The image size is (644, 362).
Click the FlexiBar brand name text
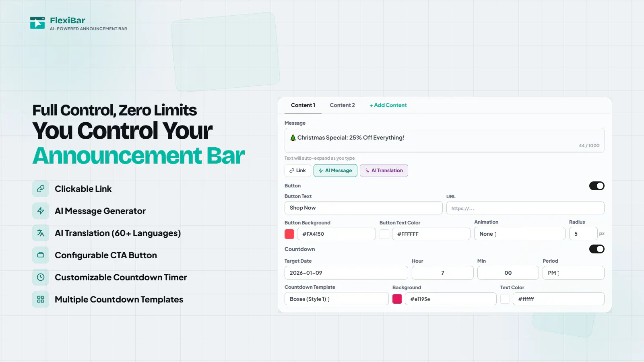[x=68, y=20]
